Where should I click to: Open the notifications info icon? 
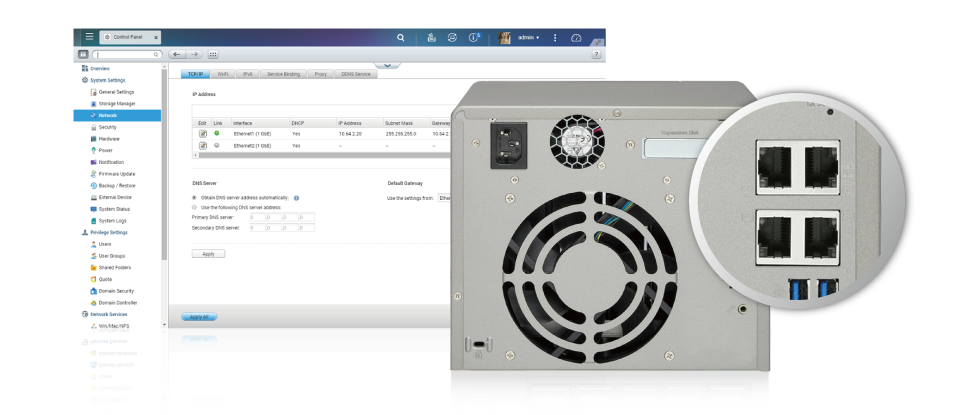coord(475,37)
